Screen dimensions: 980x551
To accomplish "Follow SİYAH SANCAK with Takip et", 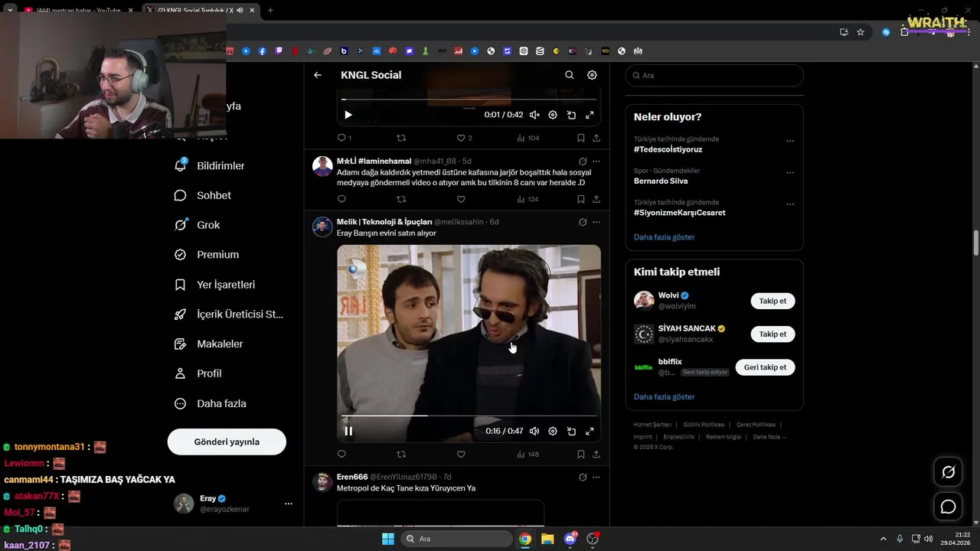I will click(x=773, y=334).
